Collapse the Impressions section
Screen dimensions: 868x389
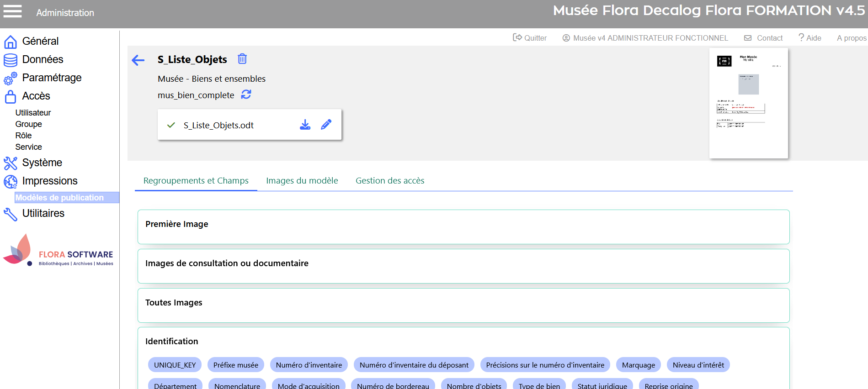pyautogui.click(x=50, y=181)
